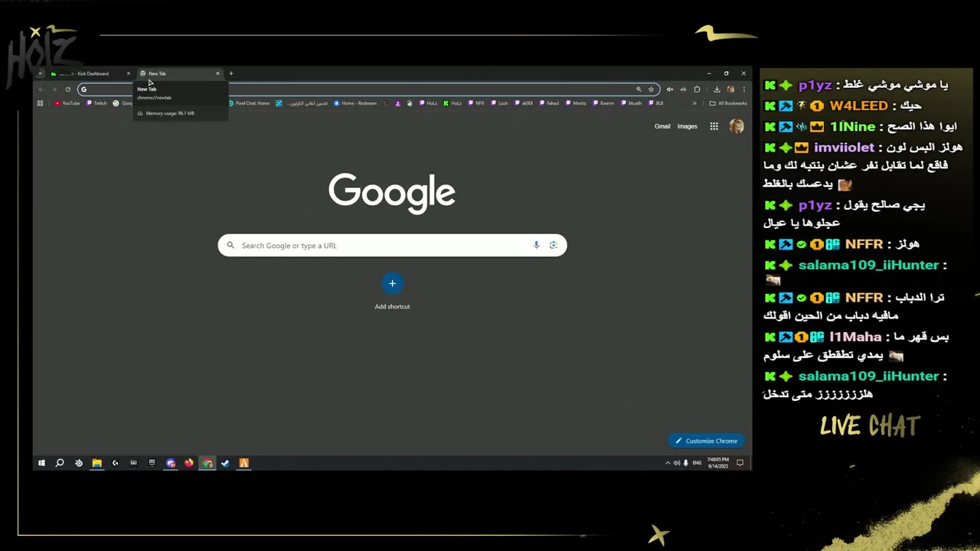This screenshot has height=551, width=980.
Task: Open the 8LB bookmark
Action: (x=656, y=103)
